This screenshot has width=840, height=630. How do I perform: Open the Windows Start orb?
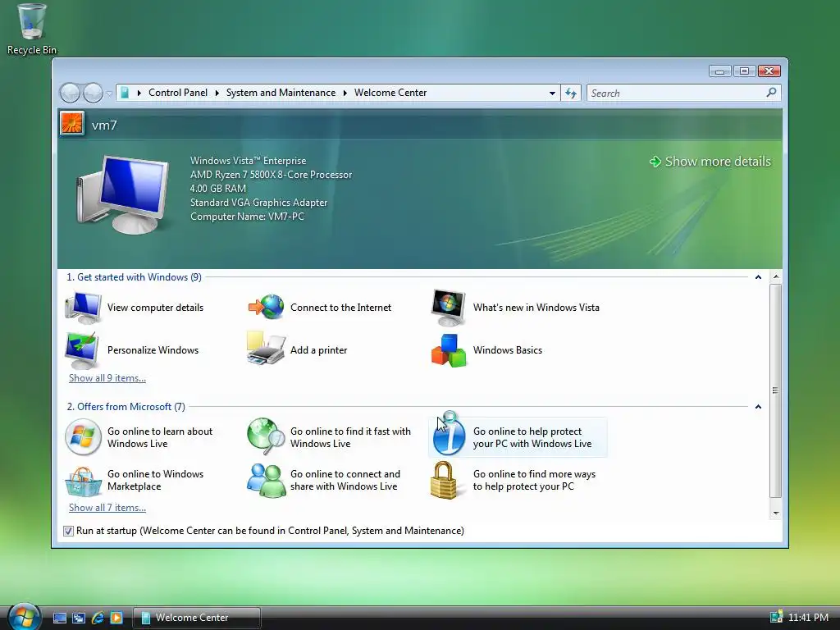click(24, 616)
